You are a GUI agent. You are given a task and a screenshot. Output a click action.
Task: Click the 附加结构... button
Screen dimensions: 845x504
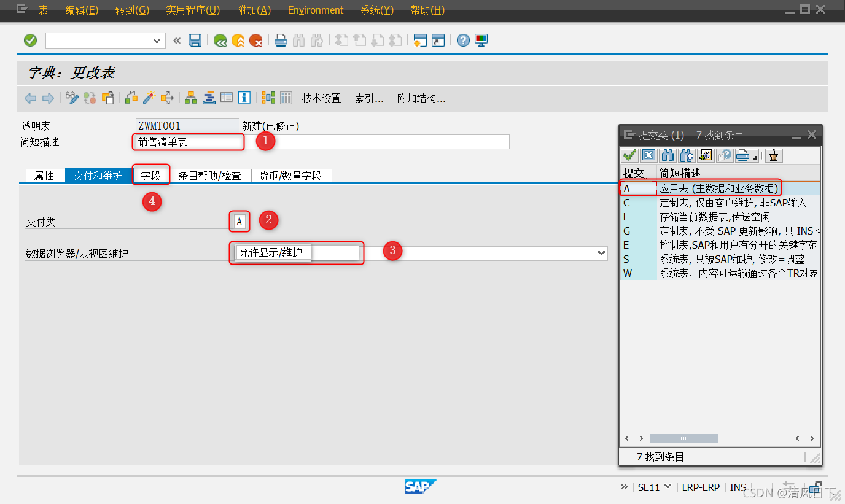(421, 98)
